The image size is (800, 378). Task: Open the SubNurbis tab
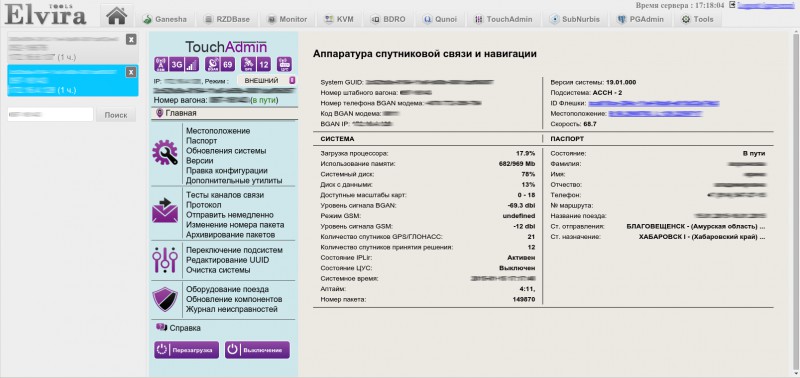pyautogui.click(x=575, y=19)
